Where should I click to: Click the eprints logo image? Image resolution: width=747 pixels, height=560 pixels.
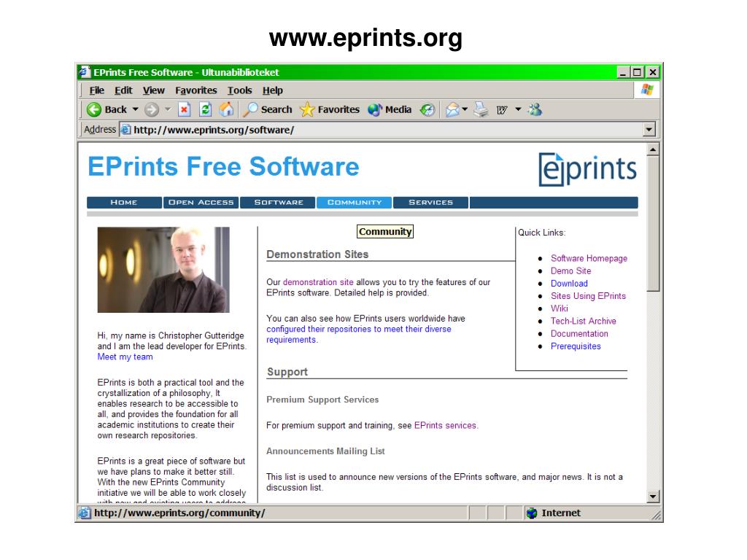(587, 169)
